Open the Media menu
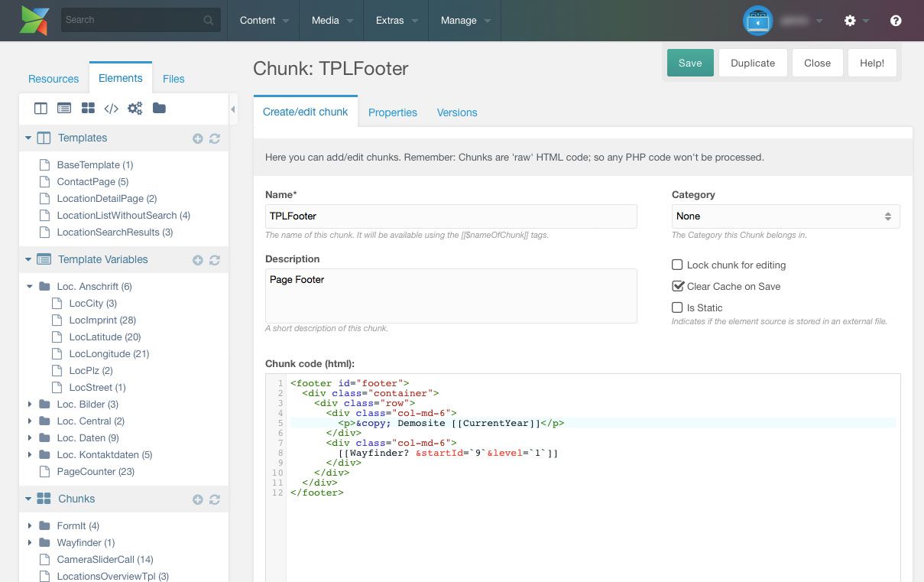Image resolution: width=924 pixels, height=582 pixels. pyautogui.click(x=332, y=21)
